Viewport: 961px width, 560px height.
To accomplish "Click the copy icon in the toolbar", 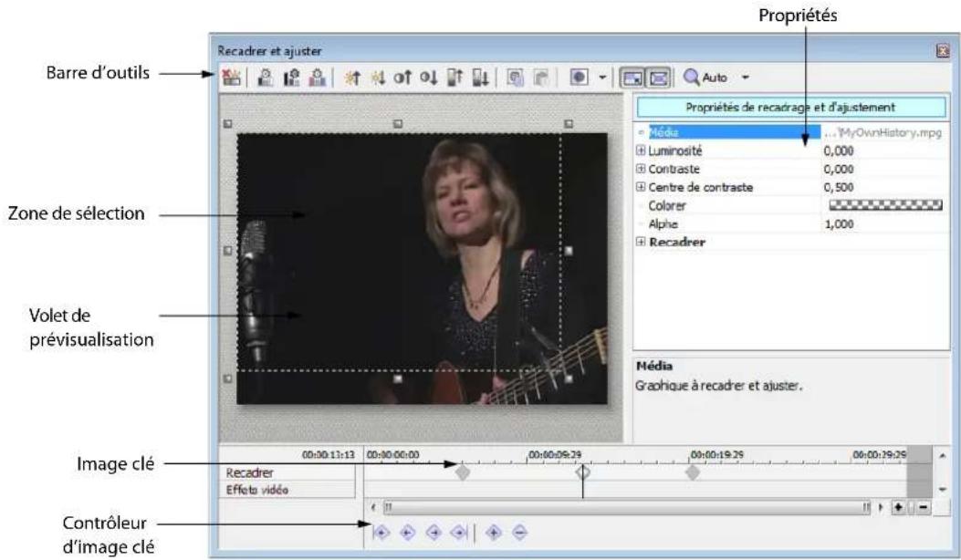I will point(516,78).
